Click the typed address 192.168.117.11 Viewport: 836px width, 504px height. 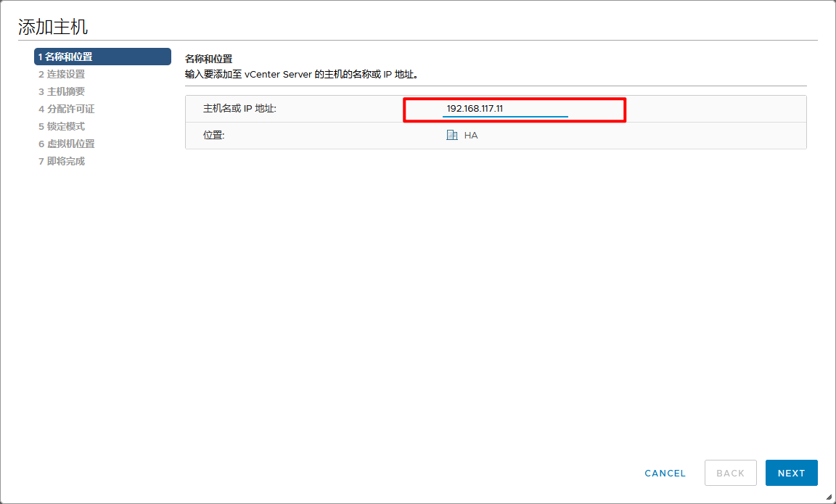475,109
